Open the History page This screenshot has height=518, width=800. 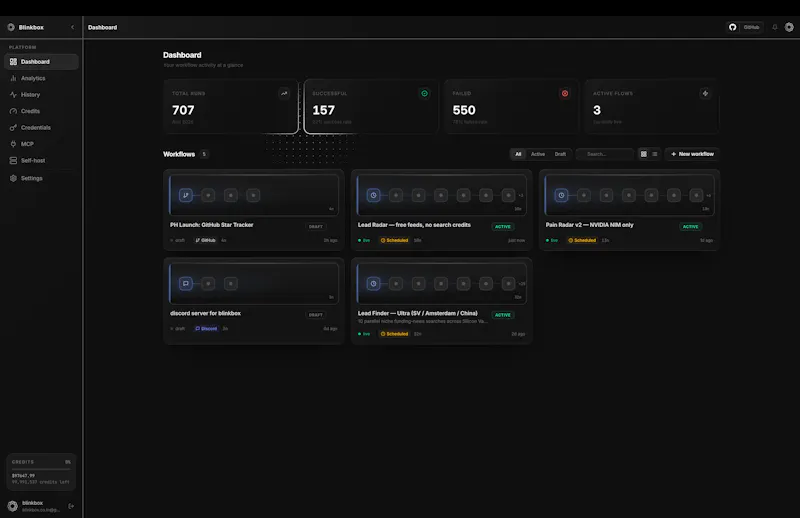41,94
